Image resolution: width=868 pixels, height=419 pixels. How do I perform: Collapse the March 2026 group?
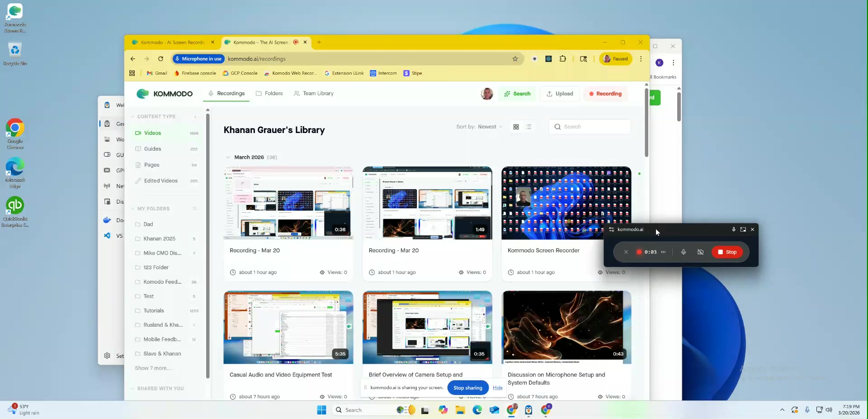click(228, 157)
